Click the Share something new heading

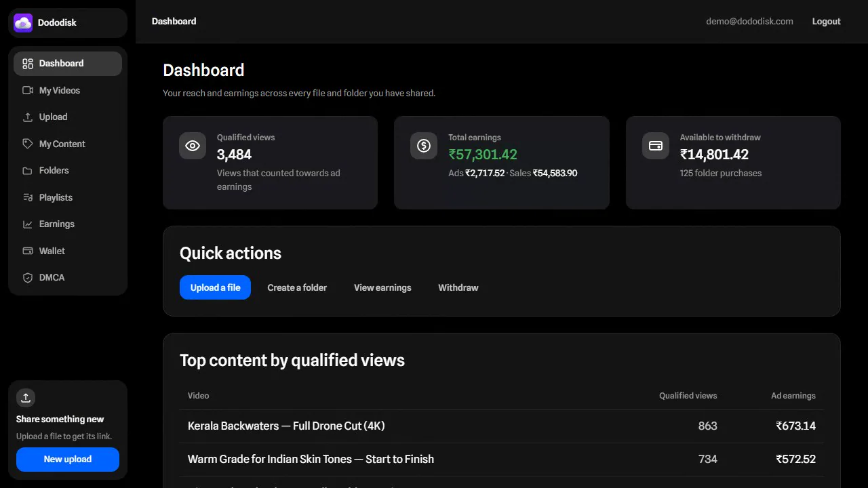click(60, 420)
